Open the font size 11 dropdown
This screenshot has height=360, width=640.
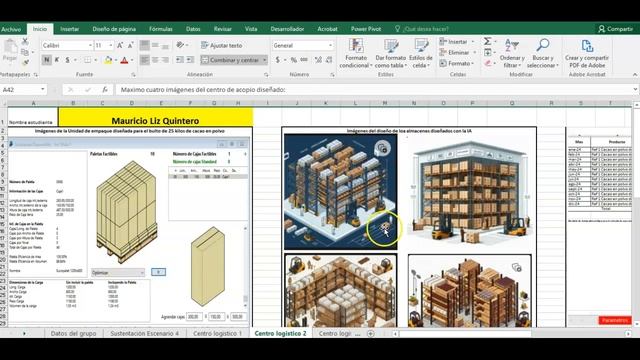coord(111,45)
